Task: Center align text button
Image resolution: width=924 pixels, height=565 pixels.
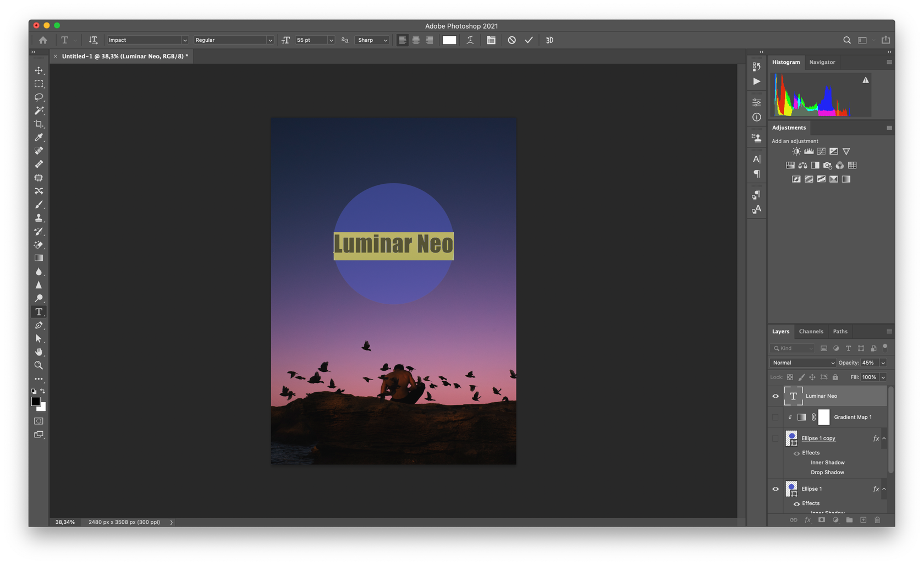Action: pos(416,40)
